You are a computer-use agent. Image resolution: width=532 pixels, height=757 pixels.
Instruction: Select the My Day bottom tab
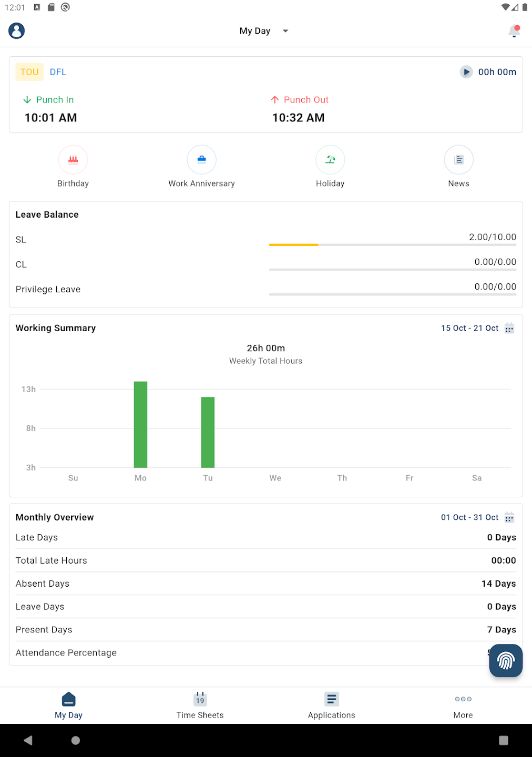(68, 705)
